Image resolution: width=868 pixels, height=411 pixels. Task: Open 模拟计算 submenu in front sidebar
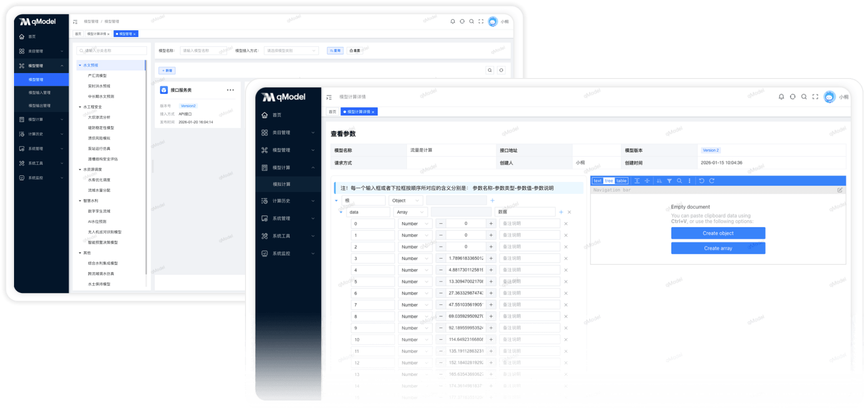[x=288, y=184]
